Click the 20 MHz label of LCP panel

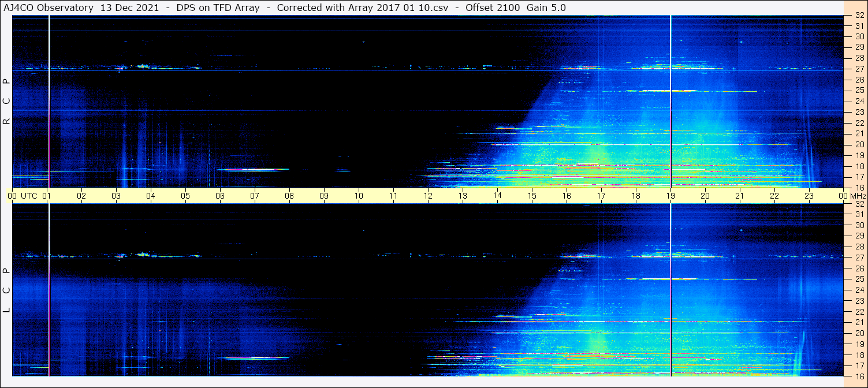[x=859, y=333]
